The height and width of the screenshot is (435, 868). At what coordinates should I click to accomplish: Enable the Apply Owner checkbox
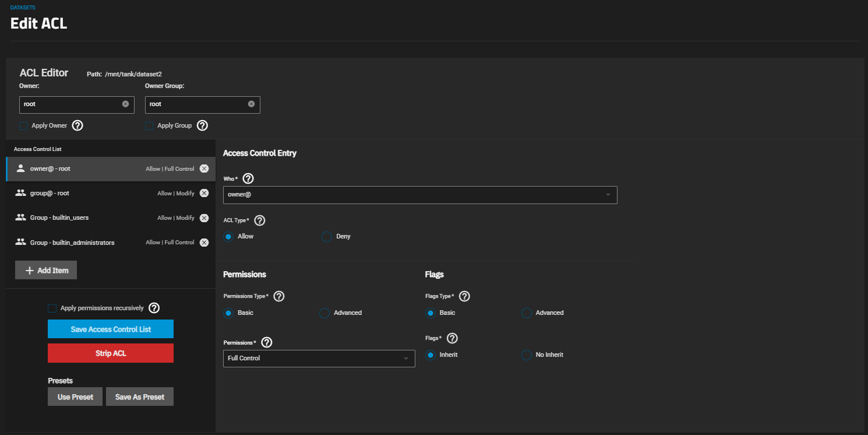pos(23,126)
